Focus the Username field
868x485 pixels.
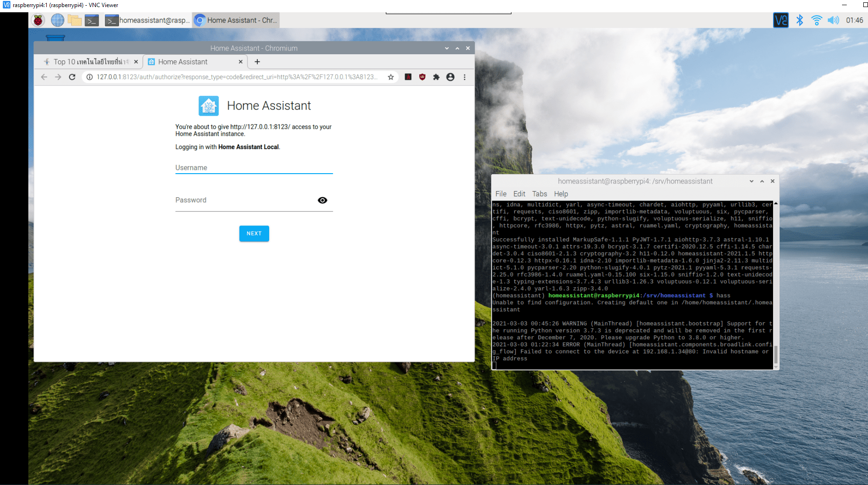click(254, 167)
